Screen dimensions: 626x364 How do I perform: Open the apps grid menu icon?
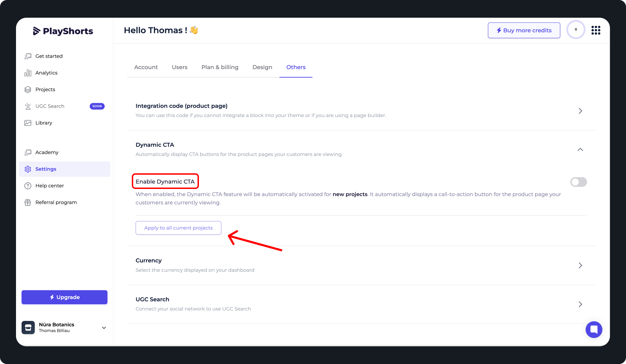click(x=596, y=30)
